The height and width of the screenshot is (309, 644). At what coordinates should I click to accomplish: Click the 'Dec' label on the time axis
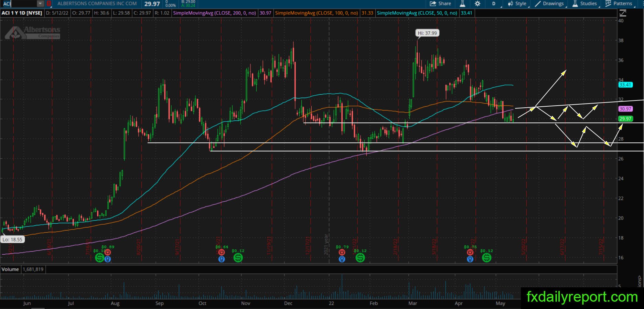point(288,303)
